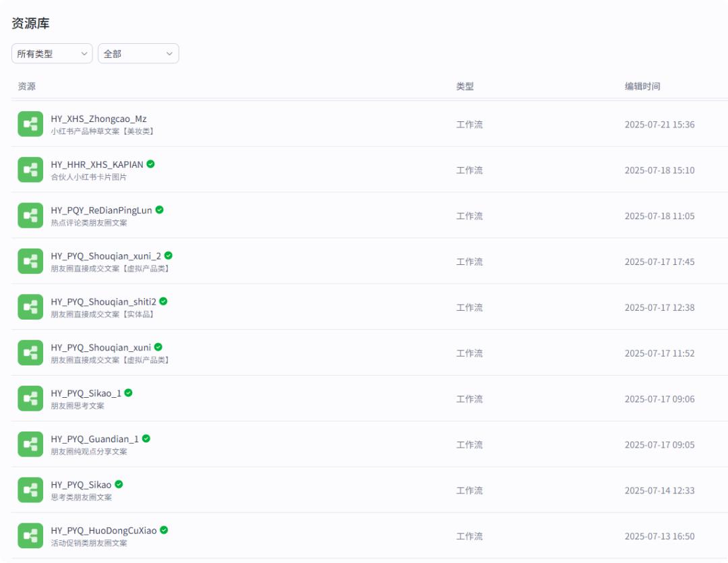Click green checkmark next to HY_PYQ_Shouqian_xuni_2
The width and height of the screenshot is (728, 563).
click(x=169, y=256)
